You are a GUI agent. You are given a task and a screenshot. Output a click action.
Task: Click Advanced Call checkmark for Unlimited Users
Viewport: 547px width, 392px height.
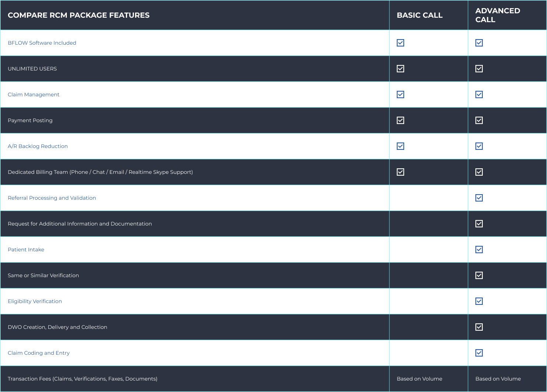click(479, 69)
